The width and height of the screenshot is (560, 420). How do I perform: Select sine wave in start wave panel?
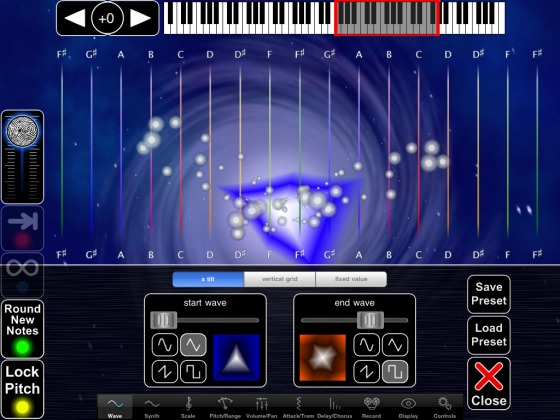pos(165,345)
